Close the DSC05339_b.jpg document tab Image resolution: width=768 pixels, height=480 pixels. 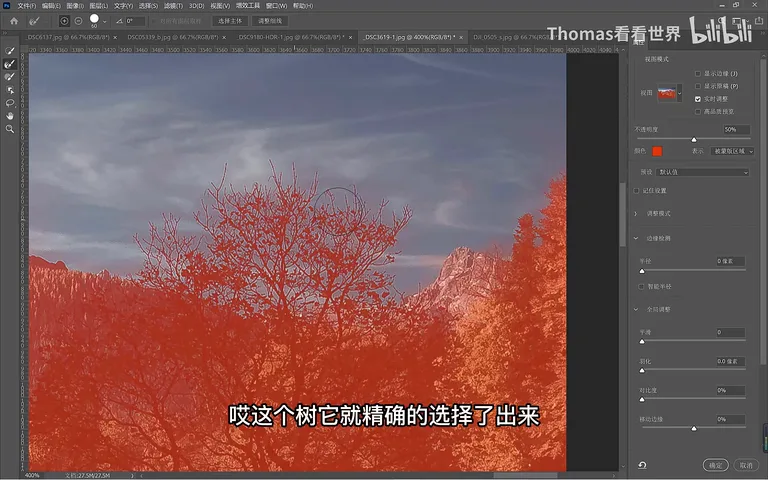[224, 37]
